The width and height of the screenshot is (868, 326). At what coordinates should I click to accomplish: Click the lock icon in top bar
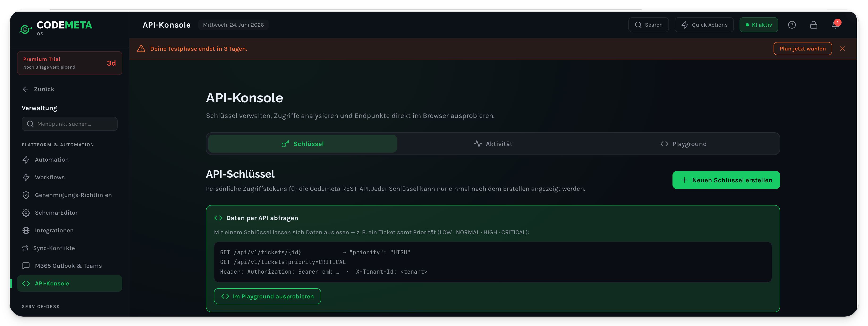[x=813, y=25]
